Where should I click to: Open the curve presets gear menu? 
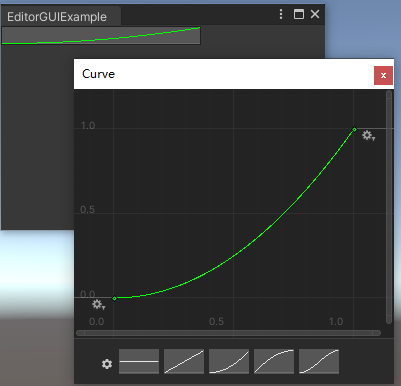tap(107, 364)
